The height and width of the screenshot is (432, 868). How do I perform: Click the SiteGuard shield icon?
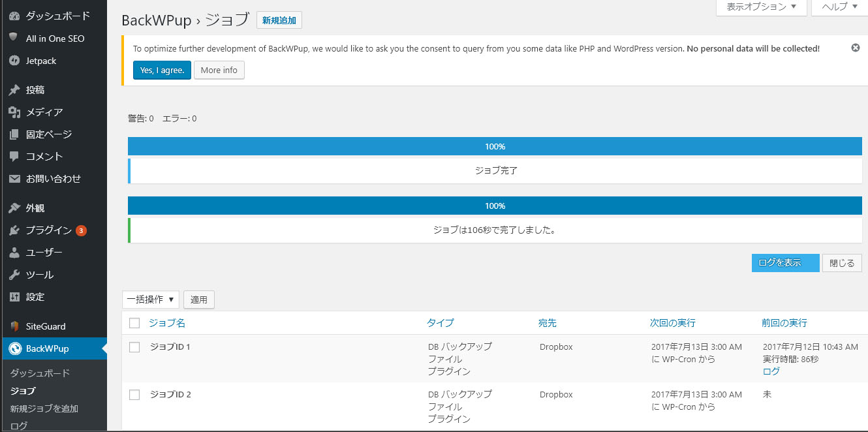tap(14, 326)
